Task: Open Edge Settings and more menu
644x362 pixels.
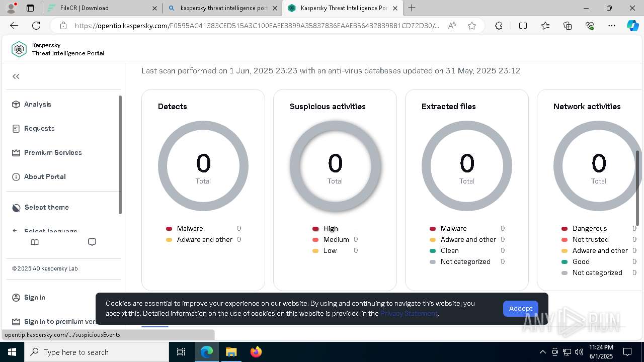Action: coord(612,26)
